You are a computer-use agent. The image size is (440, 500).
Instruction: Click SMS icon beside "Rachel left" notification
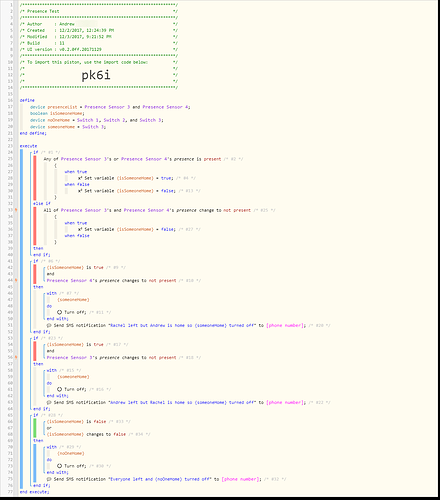coord(49,325)
